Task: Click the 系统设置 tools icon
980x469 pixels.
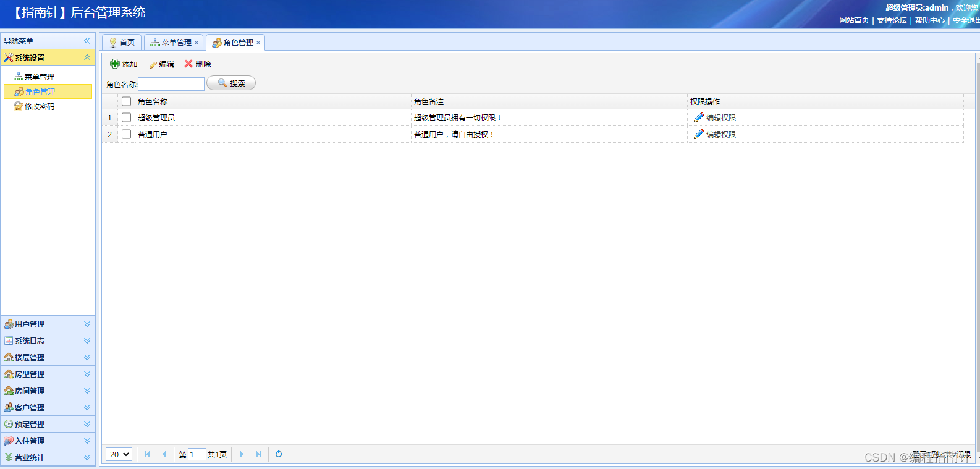Action: coord(9,57)
